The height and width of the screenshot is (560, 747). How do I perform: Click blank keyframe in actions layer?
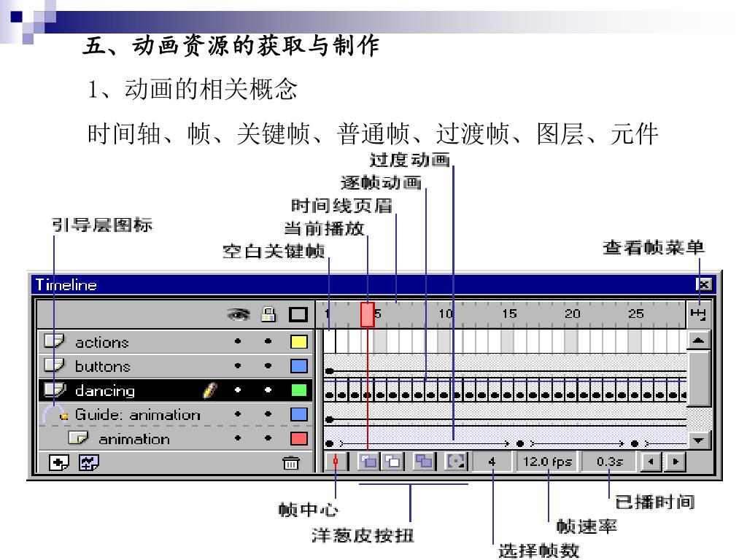click(329, 341)
